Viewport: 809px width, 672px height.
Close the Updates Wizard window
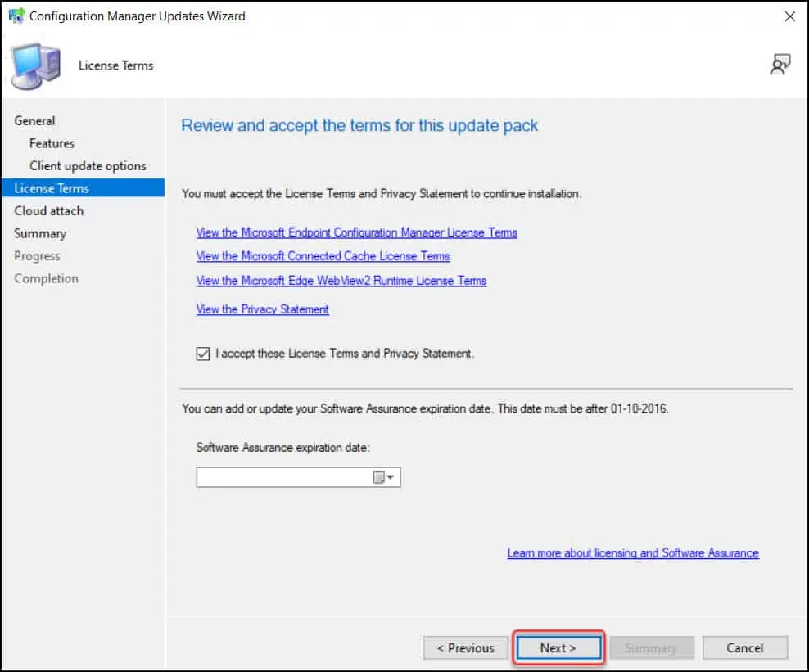[x=790, y=16]
